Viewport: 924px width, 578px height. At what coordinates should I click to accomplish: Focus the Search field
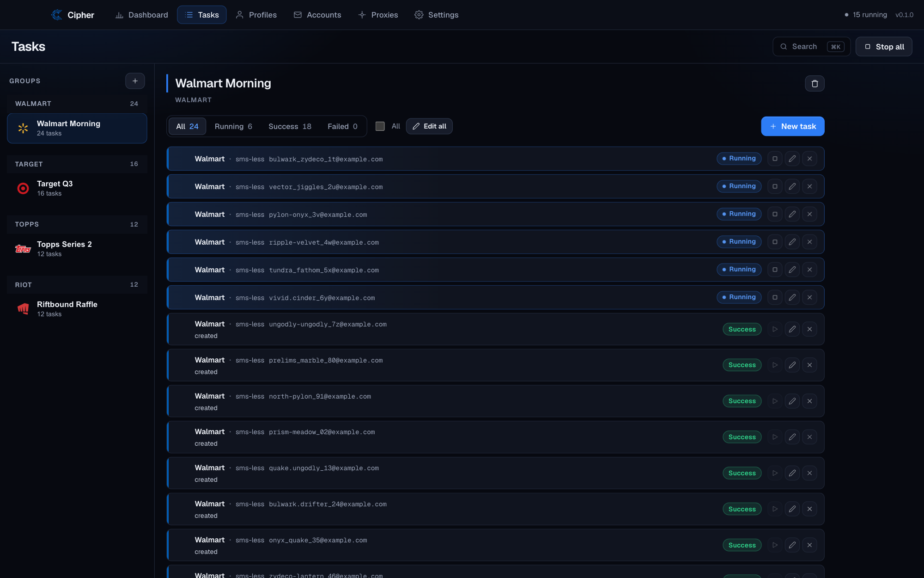812,47
